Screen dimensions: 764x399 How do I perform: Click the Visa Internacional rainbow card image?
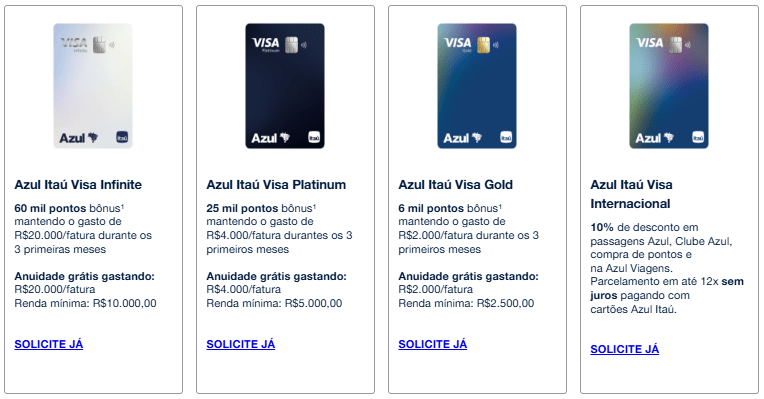(668, 86)
